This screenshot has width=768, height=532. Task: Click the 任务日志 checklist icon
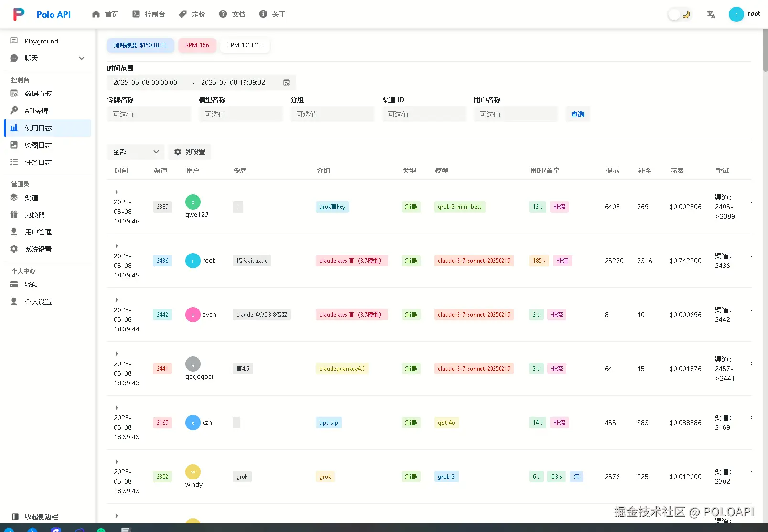(x=14, y=162)
